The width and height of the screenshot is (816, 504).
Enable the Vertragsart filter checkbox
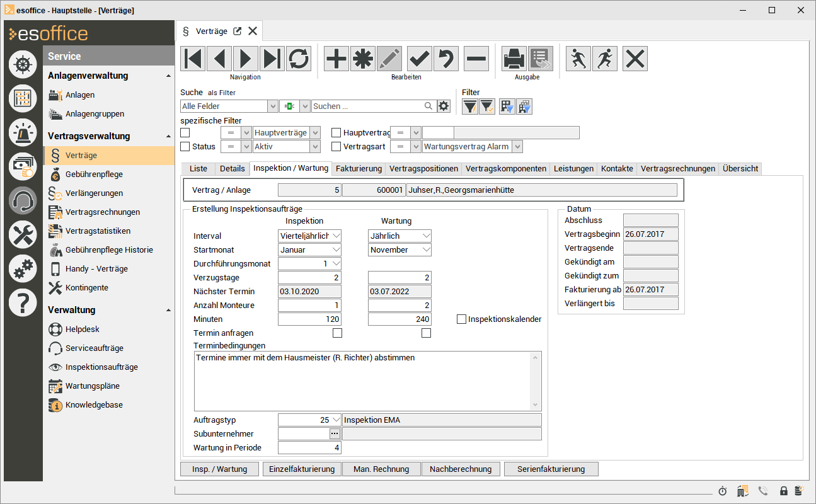(x=336, y=146)
